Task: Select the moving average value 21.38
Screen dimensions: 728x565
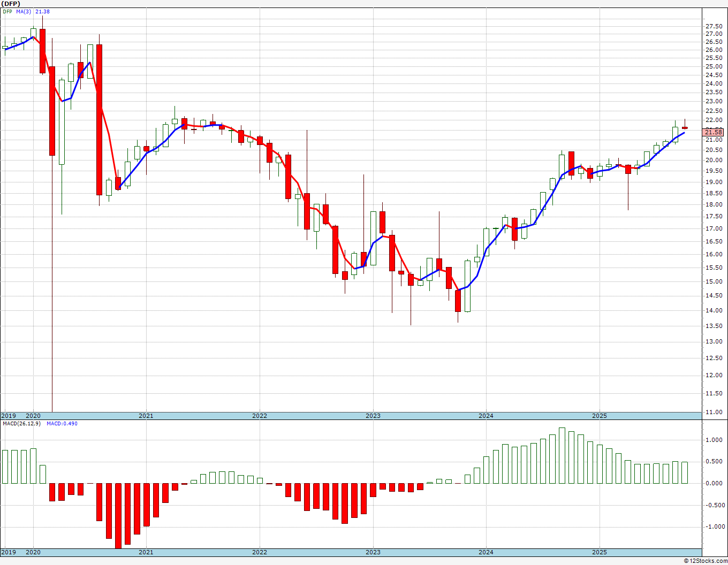Action: point(43,11)
